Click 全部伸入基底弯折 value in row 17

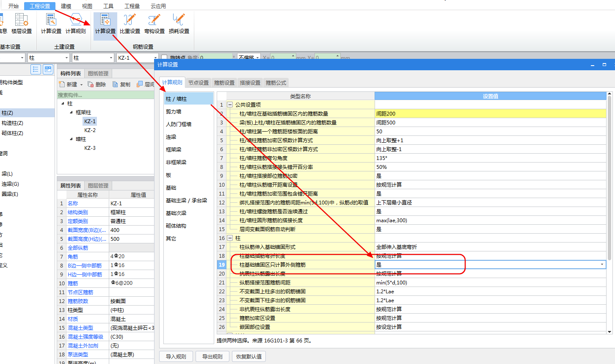pyautogui.click(x=490, y=247)
